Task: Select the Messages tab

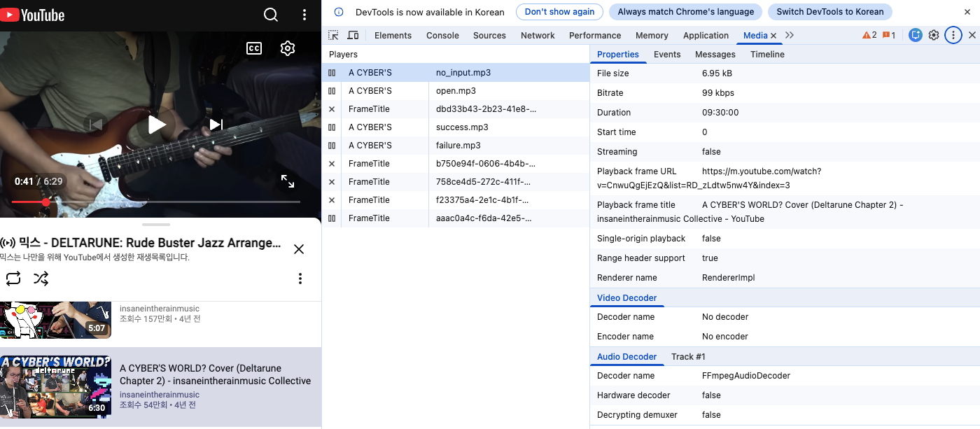Action: (715, 54)
